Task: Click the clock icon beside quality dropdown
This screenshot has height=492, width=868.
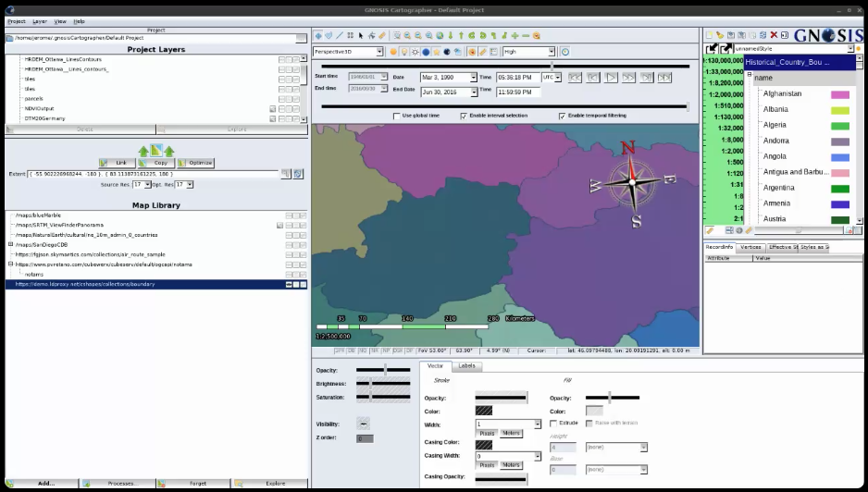Action: click(x=565, y=52)
